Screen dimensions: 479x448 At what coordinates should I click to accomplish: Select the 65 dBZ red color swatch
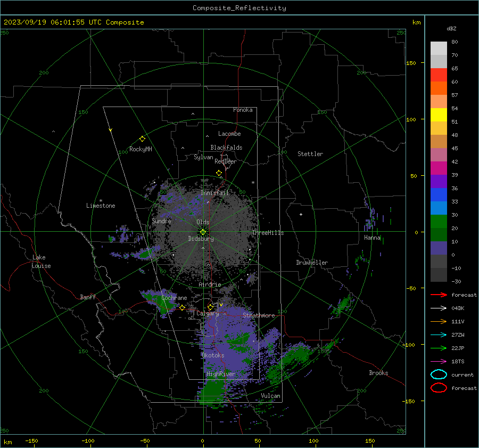click(439, 75)
